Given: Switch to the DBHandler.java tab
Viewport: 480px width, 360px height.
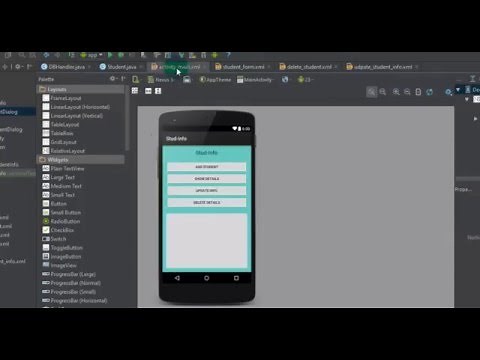Looking at the screenshot, I should (x=63, y=67).
